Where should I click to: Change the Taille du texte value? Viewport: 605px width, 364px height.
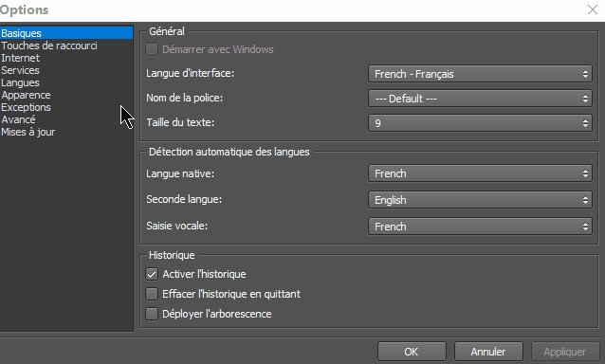[480, 123]
